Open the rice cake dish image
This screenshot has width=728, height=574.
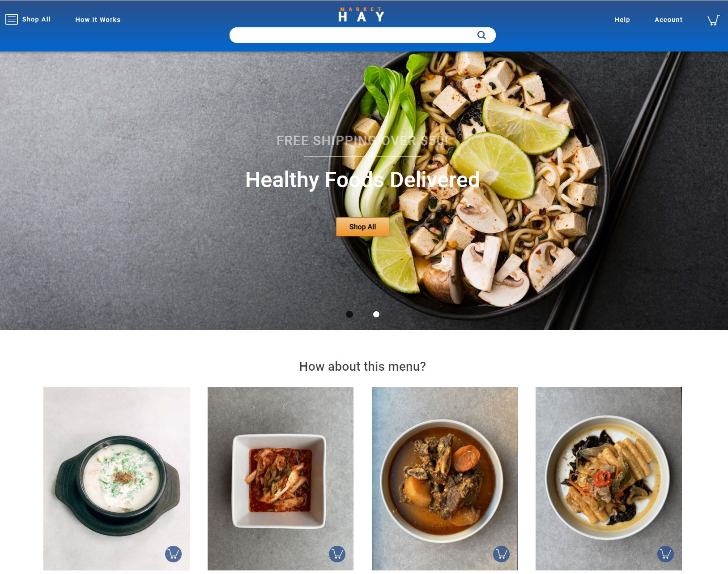(x=609, y=479)
